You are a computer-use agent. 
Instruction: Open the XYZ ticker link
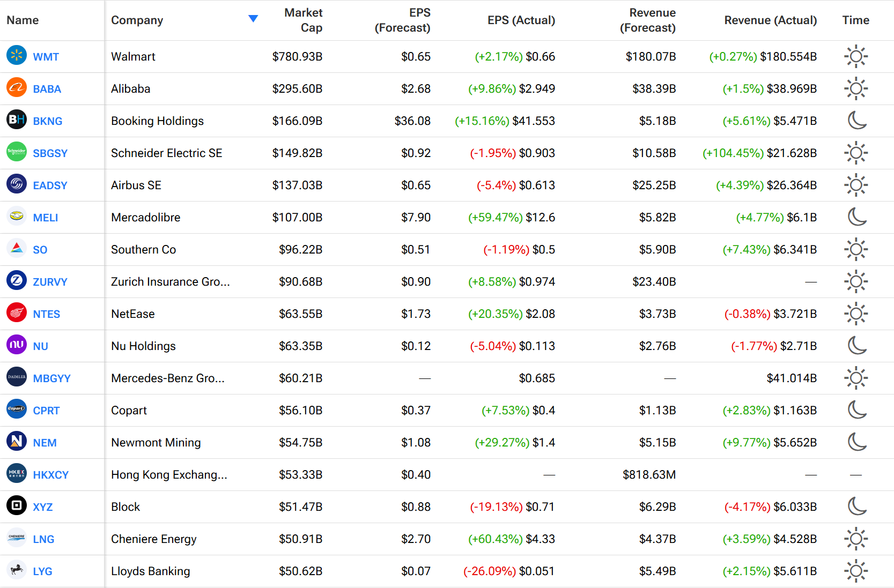pos(42,507)
